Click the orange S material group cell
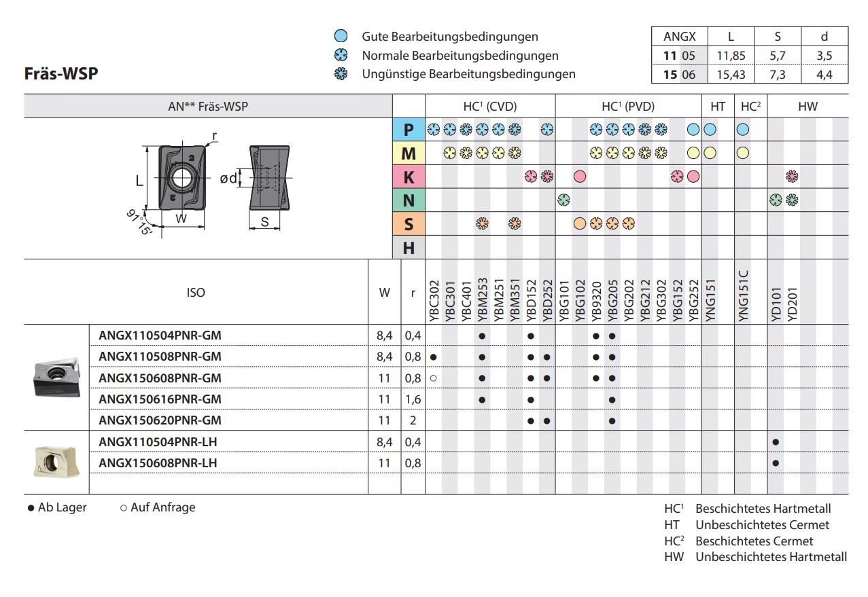The height and width of the screenshot is (597, 868). [x=409, y=224]
